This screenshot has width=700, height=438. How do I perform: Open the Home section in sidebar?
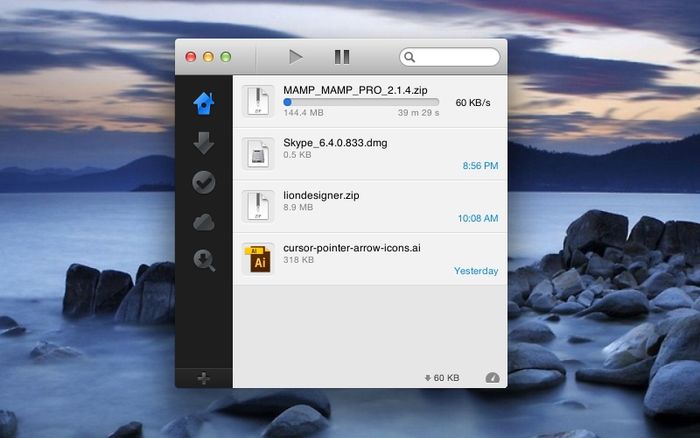[x=204, y=103]
